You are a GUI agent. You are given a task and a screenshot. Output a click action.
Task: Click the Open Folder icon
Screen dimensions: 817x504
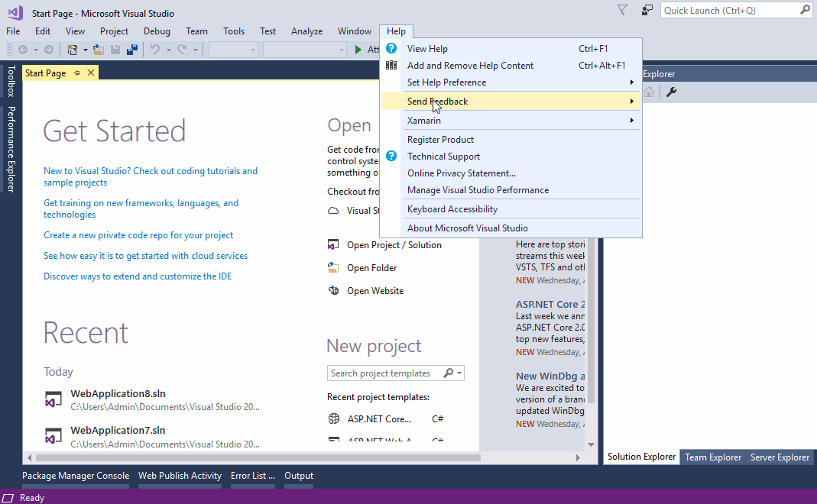pyautogui.click(x=333, y=267)
